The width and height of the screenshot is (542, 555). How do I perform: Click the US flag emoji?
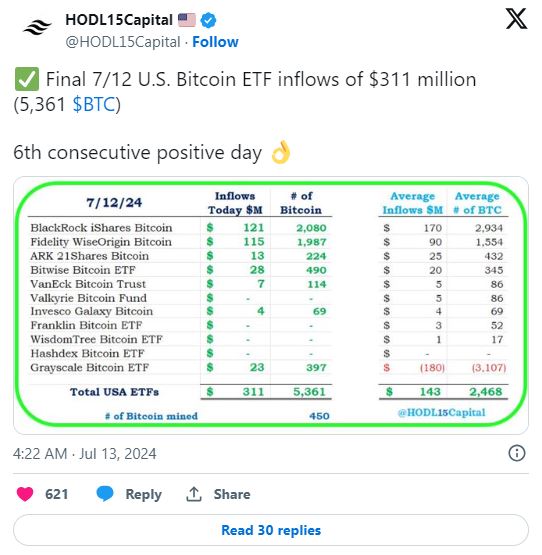tap(187, 20)
